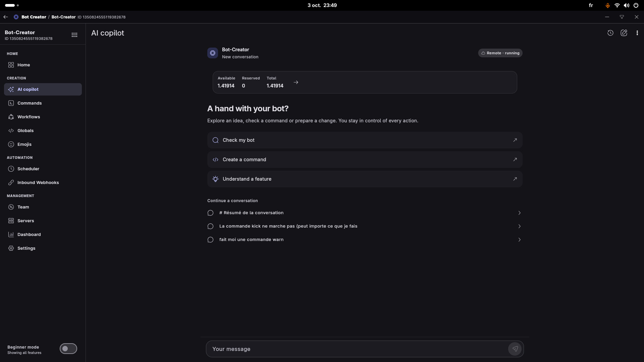The height and width of the screenshot is (362, 644).
Task: Open Servers in the sidebar
Action: [43, 221]
